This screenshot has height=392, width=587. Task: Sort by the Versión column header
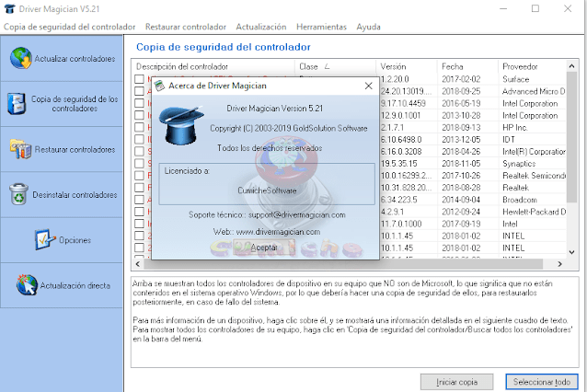click(x=407, y=66)
